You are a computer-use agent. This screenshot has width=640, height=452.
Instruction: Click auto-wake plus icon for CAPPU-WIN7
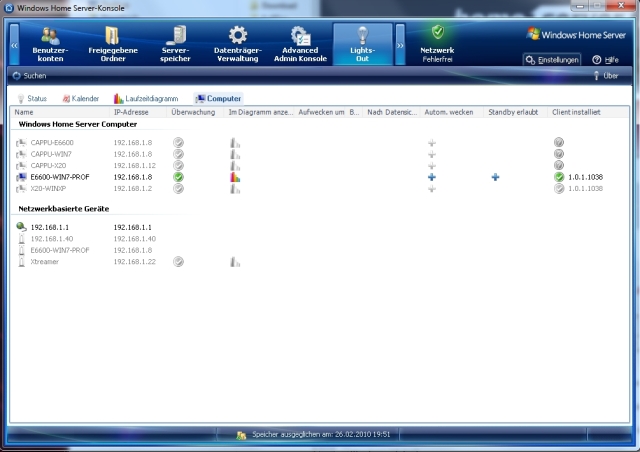click(x=432, y=154)
